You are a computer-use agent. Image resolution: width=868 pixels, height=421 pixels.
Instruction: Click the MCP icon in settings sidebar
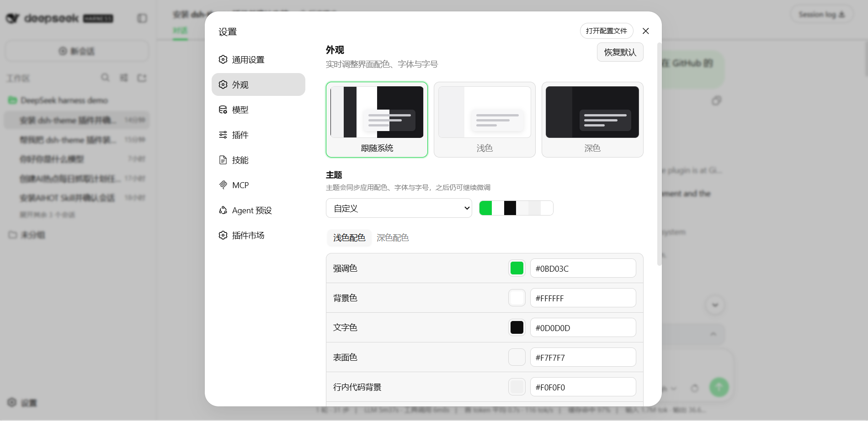(x=223, y=185)
